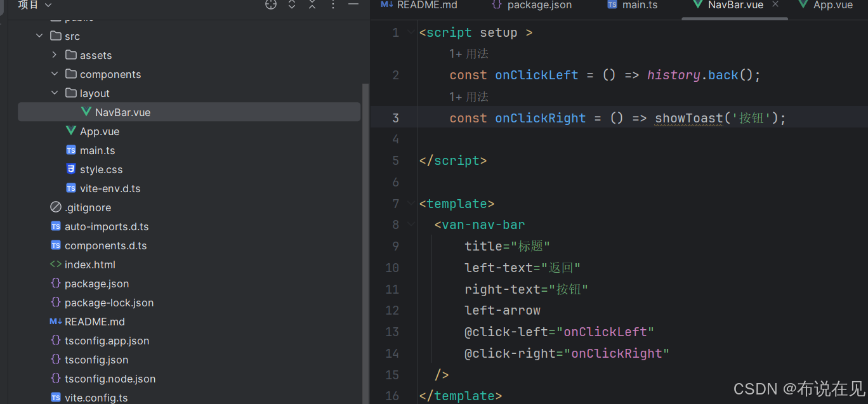Click the expand all icon in project panel

(292, 4)
